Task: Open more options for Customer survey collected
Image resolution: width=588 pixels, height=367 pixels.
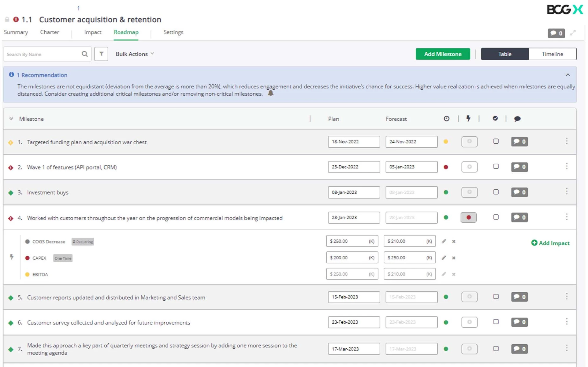Action: (567, 321)
